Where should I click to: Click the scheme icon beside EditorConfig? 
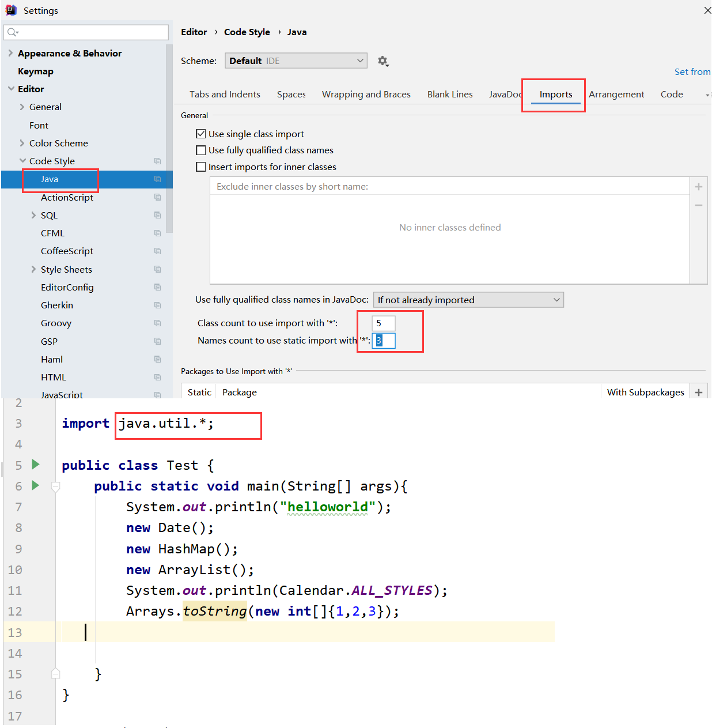click(x=157, y=287)
